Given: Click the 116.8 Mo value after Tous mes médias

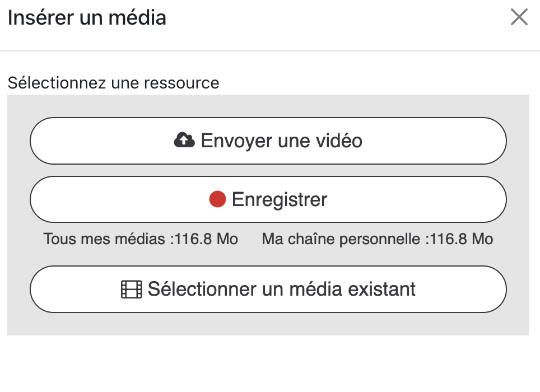Looking at the screenshot, I should 207,239.
